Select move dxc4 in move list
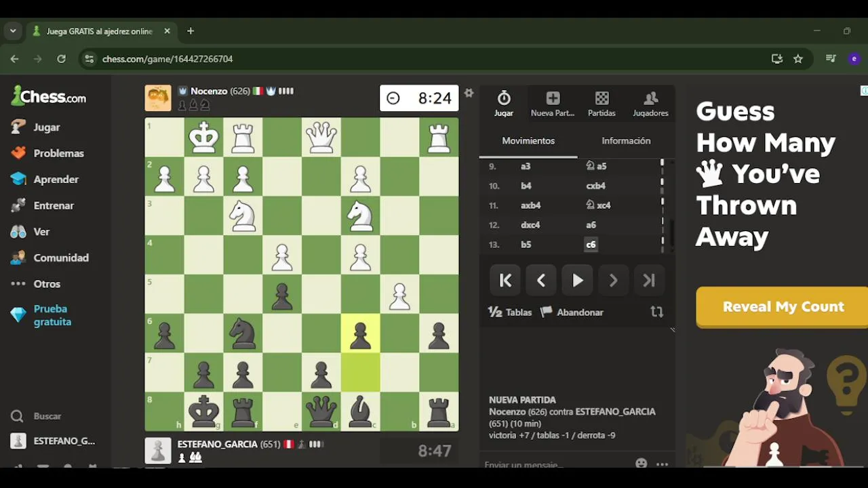This screenshot has height=488, width=868. 530,225
